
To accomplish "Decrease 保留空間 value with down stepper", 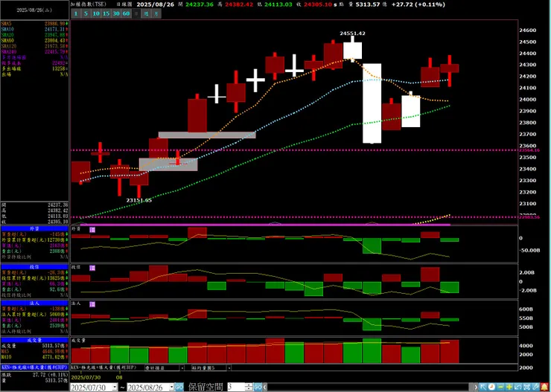I will (x=249, y=389).
